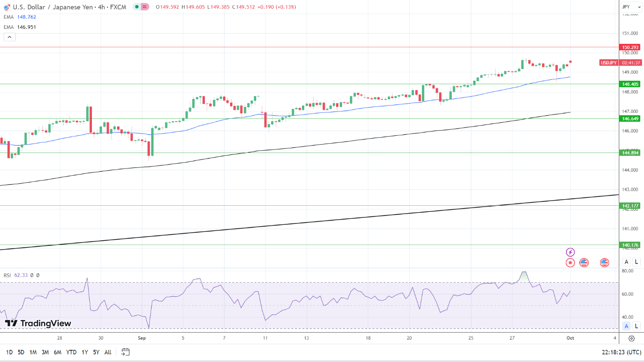Click the RSI indicator legend label
Screen dimensions: 644x362
click(x=7, y=275)
